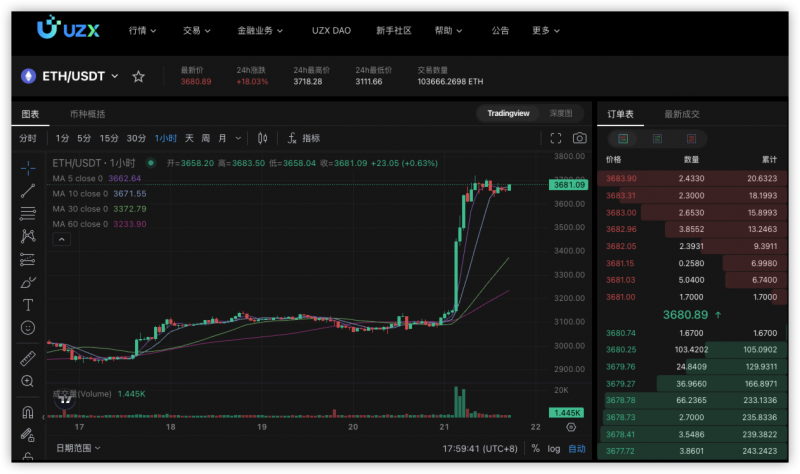Open the 订单表 tab
This screenshot has height=474, width=800.
tap(620, 114)
